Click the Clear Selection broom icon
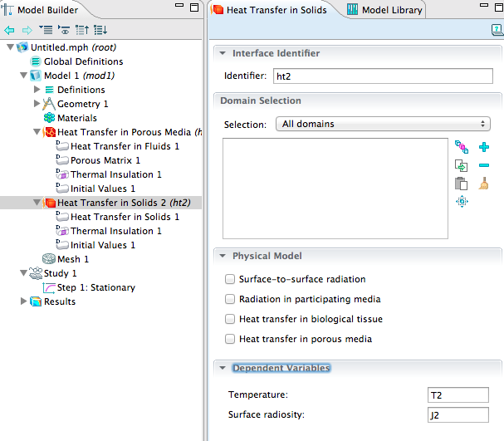The height and width of the screenshot is (441, 504). tap(484, 184)
